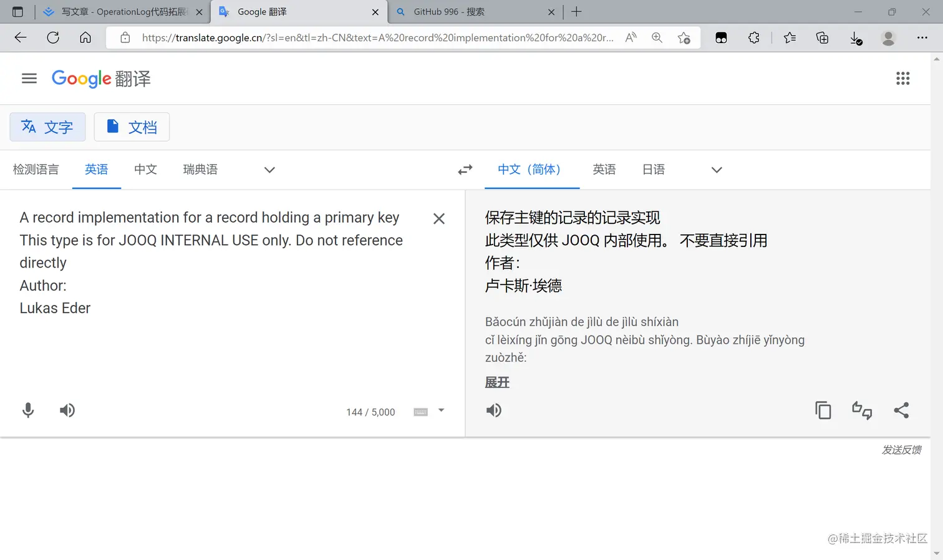View site information lock icon

click(125, 37)
